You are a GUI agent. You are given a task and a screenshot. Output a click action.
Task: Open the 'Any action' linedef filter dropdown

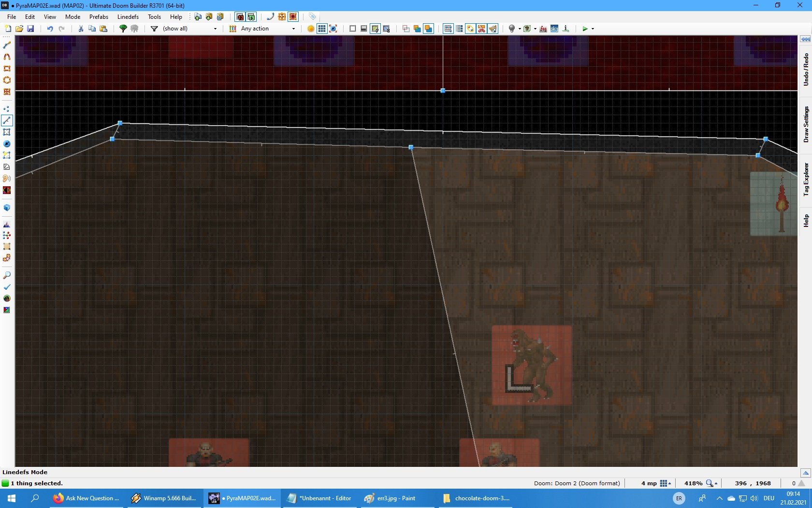click(268, 29)
